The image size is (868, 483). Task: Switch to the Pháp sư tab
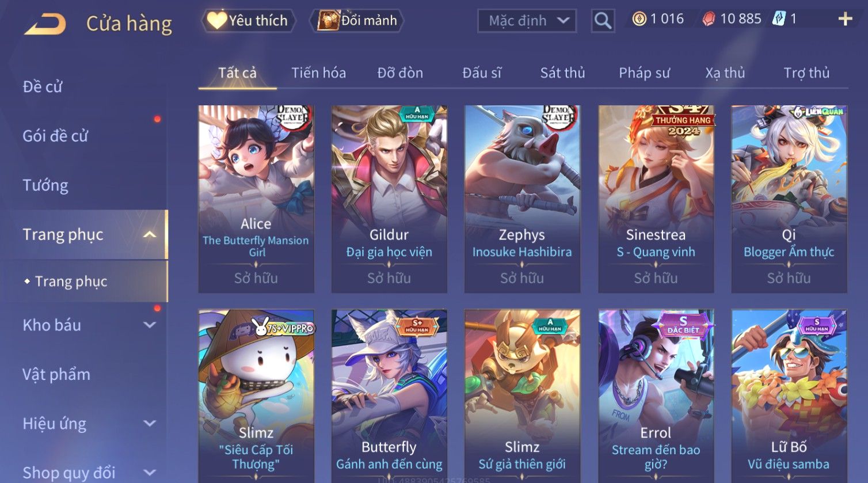pos(644,73)
